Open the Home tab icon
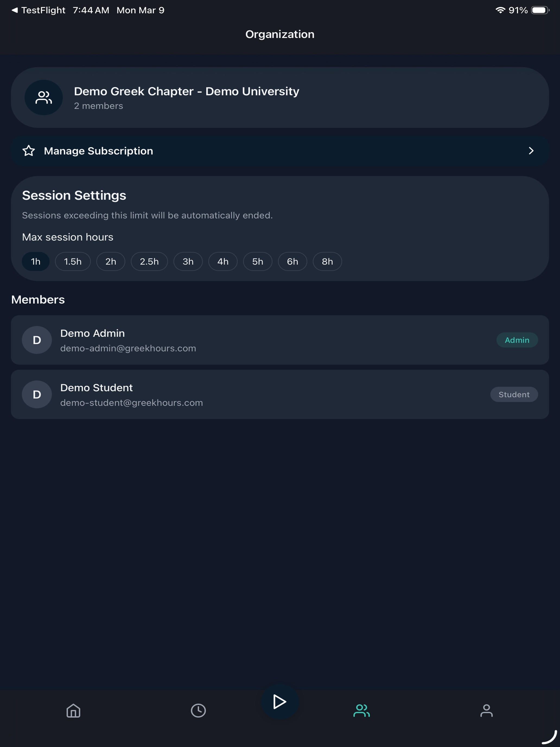Screen dimensions: 560x747 coord(73,711)
